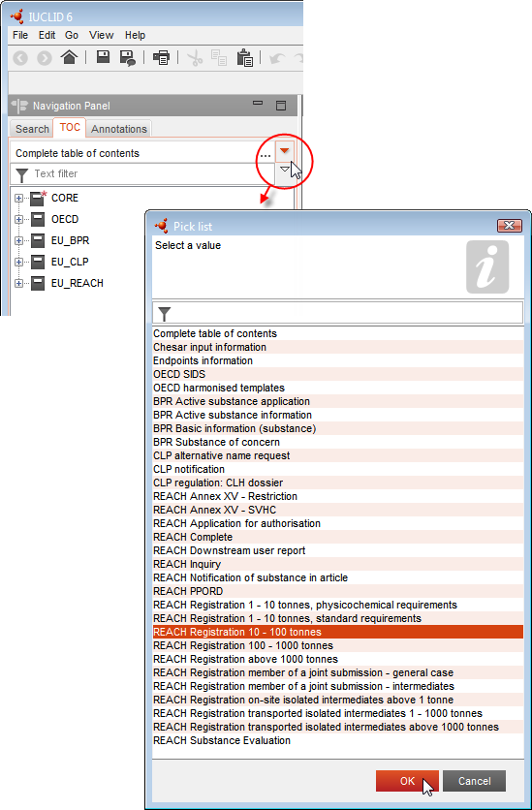Click the ellipsis button beside table of contents

click(x=266, y=154)
